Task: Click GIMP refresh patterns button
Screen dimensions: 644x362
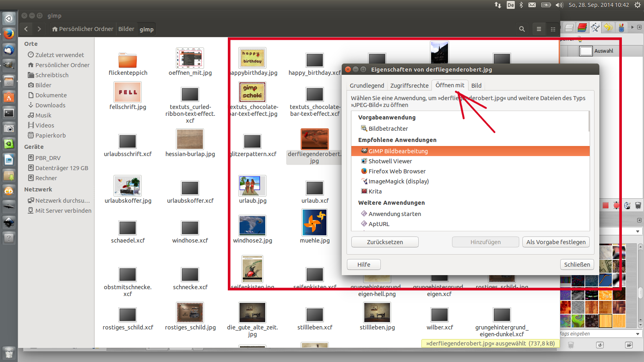Action: 600,345
